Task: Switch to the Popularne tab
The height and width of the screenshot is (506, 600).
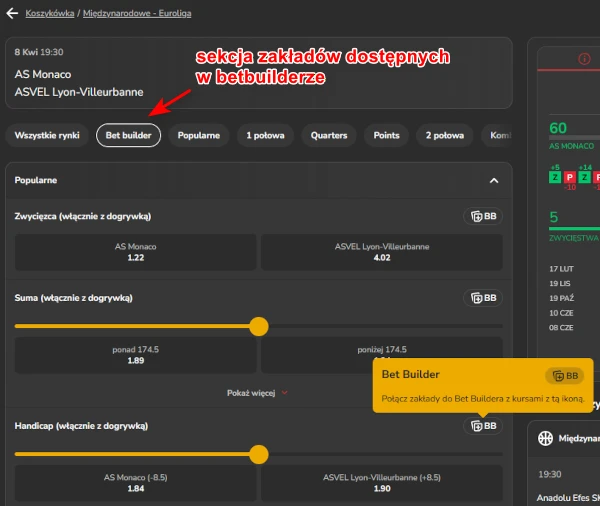Action: pos(199,135)
